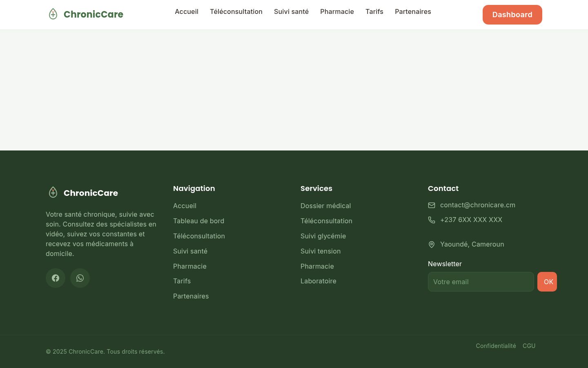
Task: Open the footer Tarifs link
Action: (182, 281)
